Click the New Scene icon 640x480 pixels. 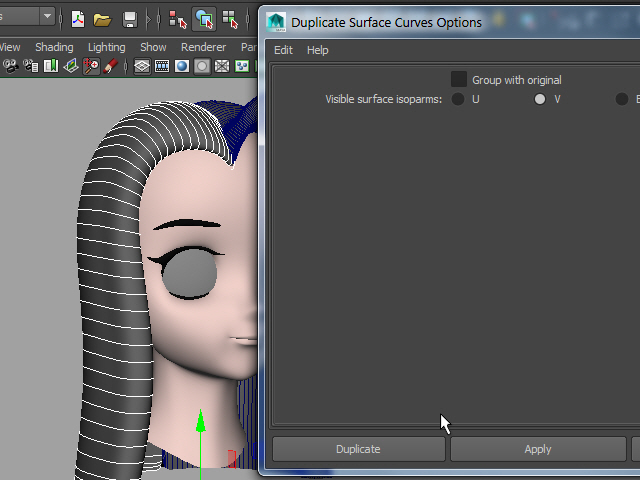78,18
